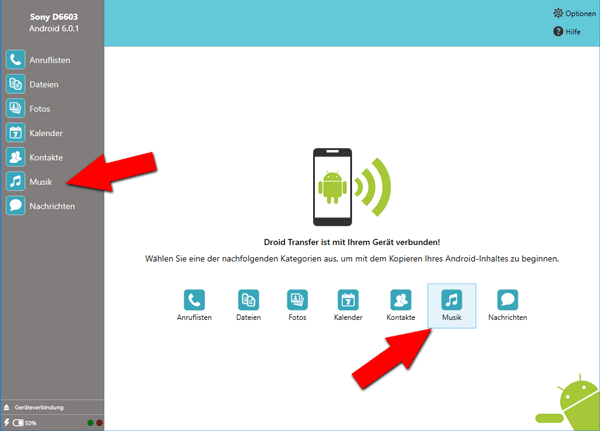This screenshot has width=600, height=431.
Task: Click the Geräteverbindung eject icon
Action: [x=7, y=407]
